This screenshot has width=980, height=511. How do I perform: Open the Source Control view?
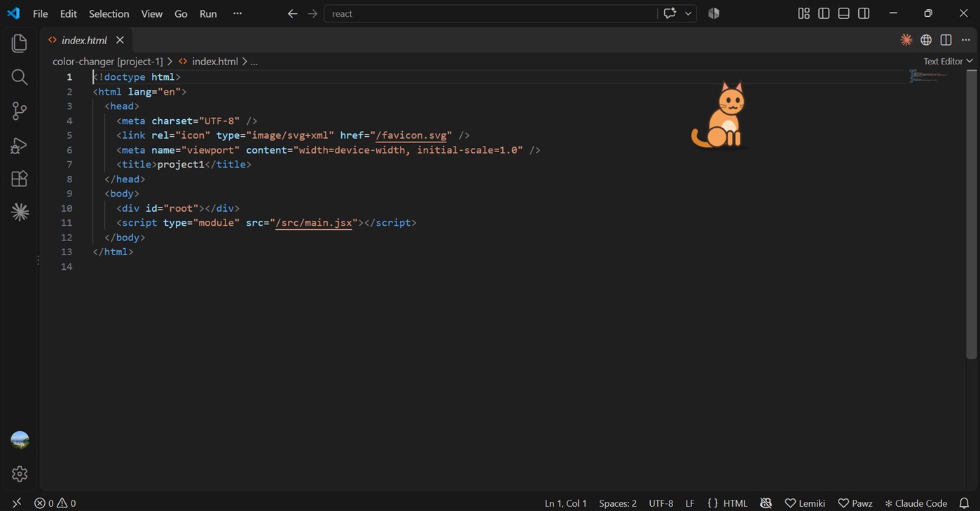20,111
